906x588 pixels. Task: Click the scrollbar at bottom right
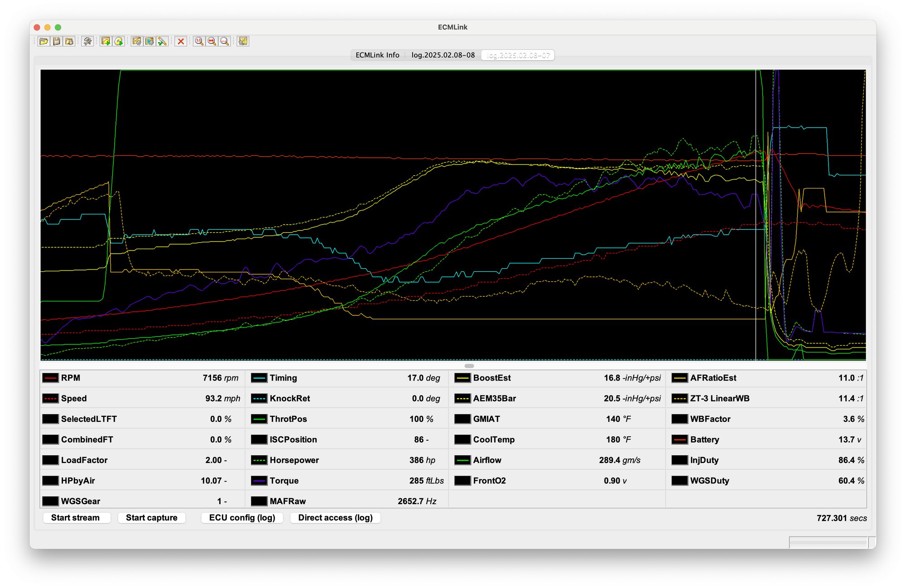click(829, 542)
